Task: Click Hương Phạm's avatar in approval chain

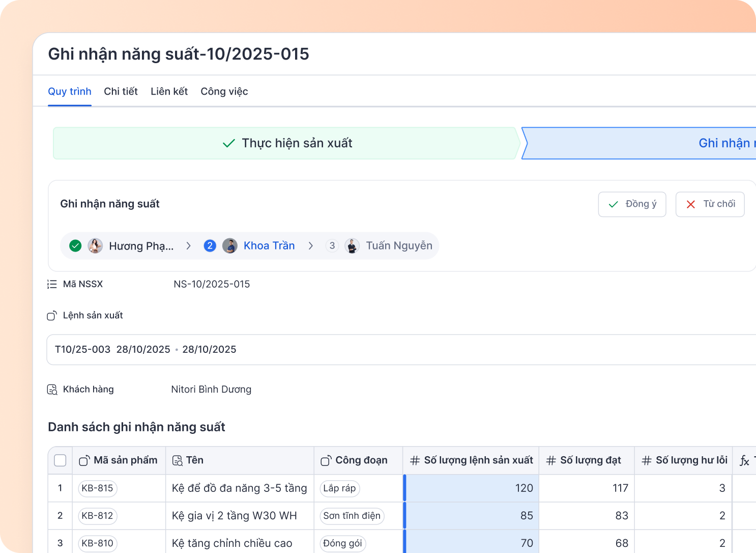Action: 95,246
